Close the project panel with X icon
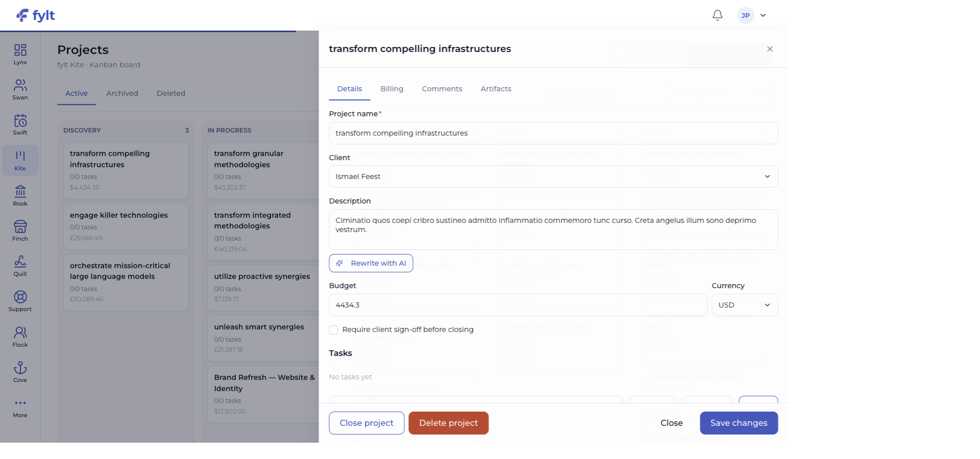The image size is (980, 459). 770,49
